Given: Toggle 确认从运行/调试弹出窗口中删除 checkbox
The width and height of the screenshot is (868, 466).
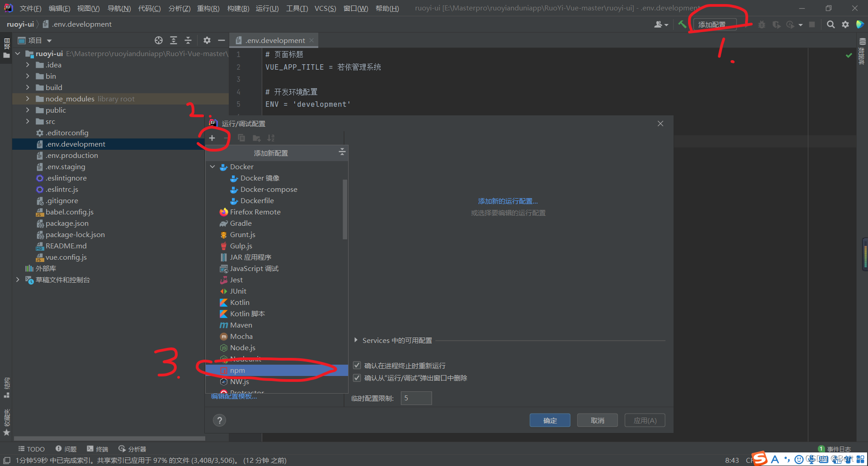Looking at the screenshot, I should [357, 377].
